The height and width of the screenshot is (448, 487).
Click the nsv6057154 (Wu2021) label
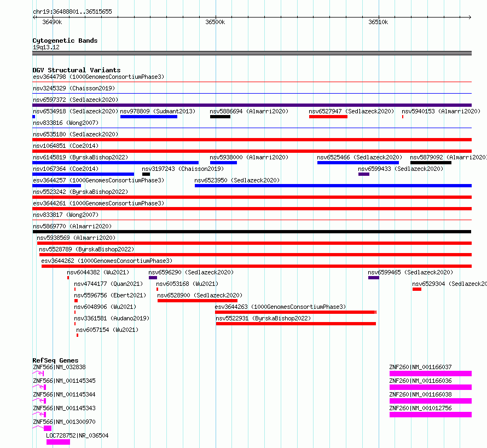[x=107, y=330]
